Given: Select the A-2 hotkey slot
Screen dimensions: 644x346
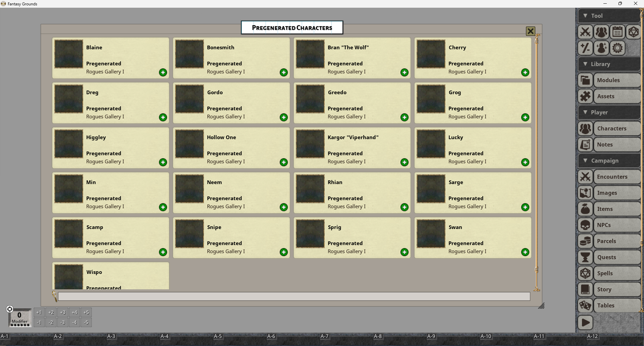Looking at the screenshot, I should click(x=80, y=339).
